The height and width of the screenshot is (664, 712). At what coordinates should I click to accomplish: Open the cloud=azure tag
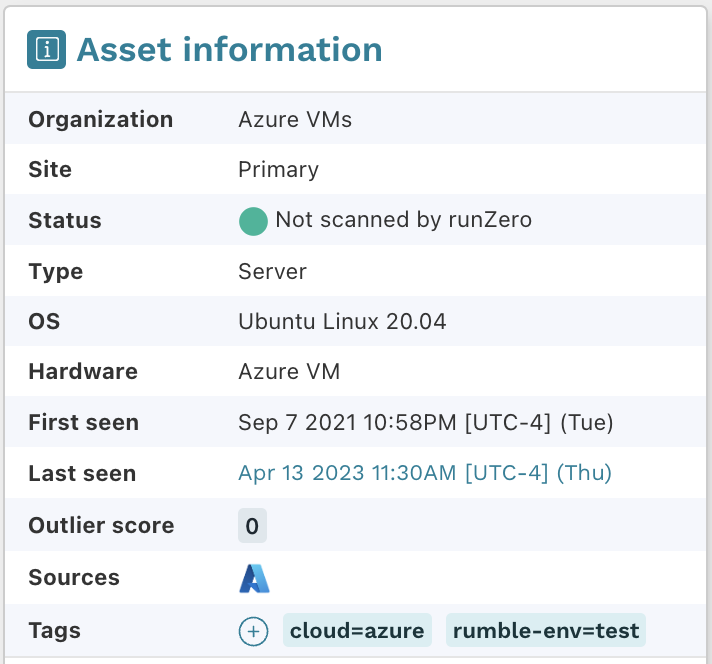(x=357, y=630)
